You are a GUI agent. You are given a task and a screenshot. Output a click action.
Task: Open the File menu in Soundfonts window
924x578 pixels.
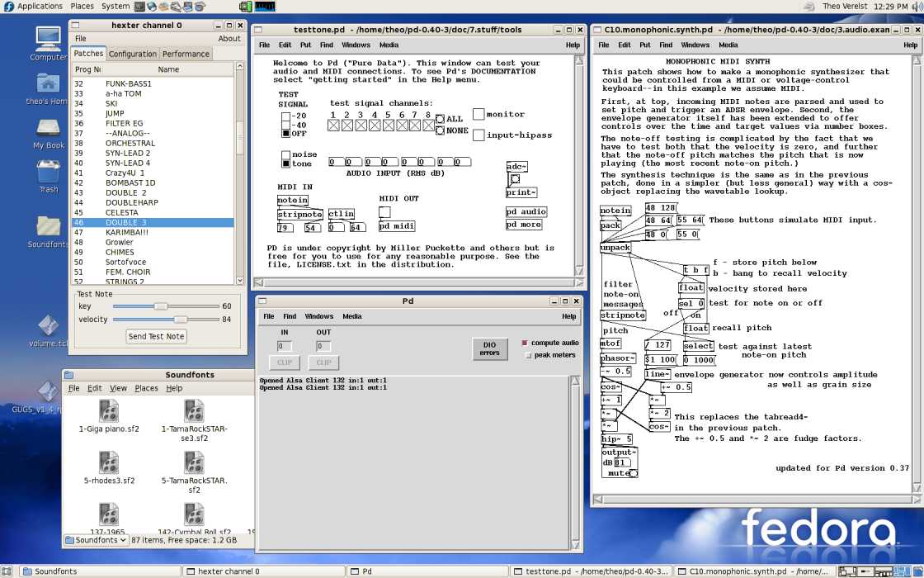tap(73, 388)
